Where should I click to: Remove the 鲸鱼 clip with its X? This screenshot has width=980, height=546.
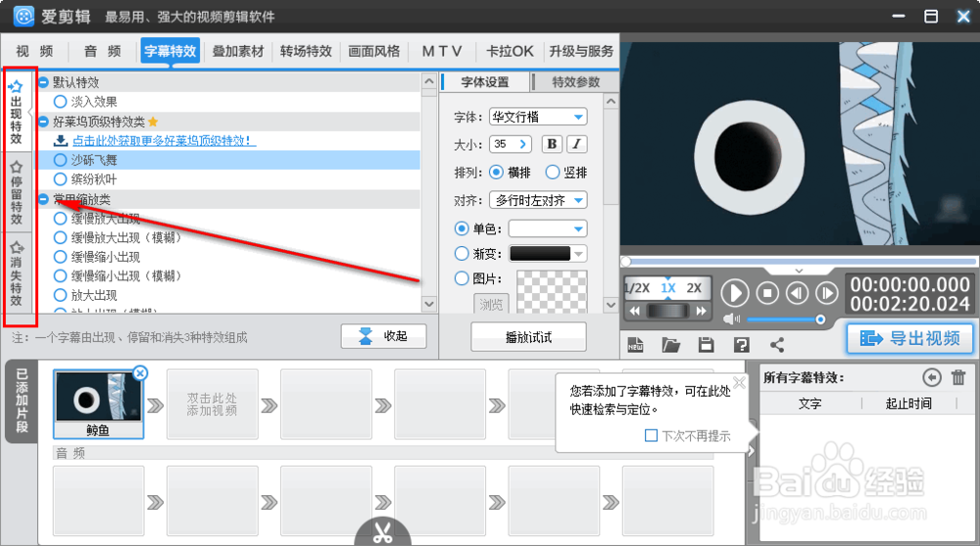[x=140, y=373]
